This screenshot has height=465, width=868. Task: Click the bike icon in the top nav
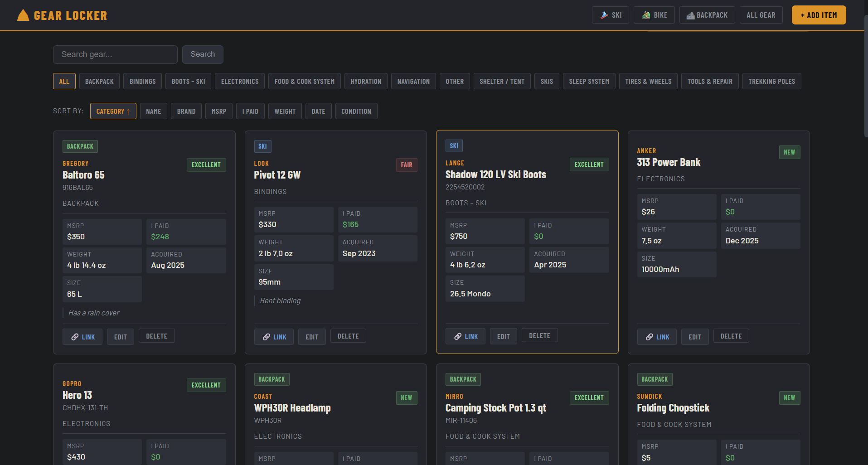coord(646,15)
